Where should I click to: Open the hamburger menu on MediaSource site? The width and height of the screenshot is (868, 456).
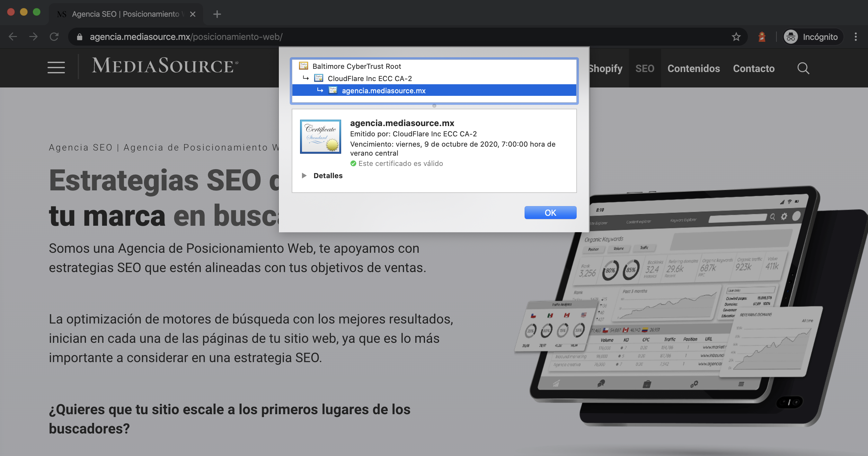pos(56,67)
